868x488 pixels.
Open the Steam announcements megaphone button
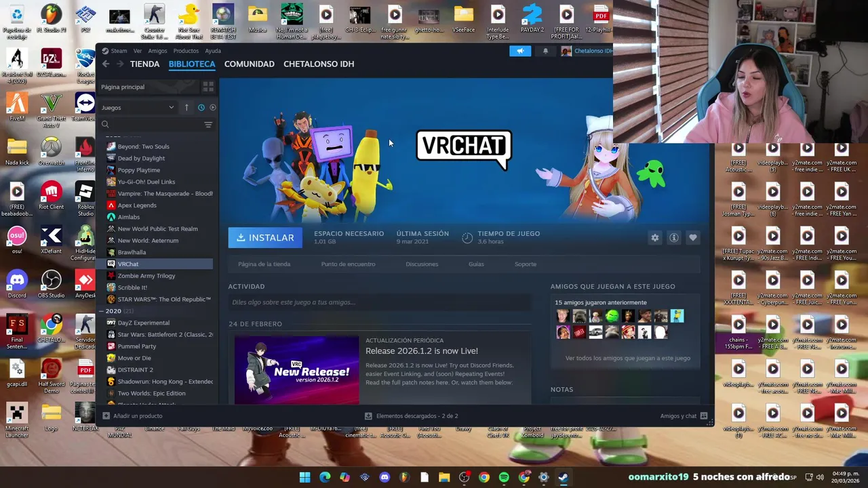tap(520, 51)
